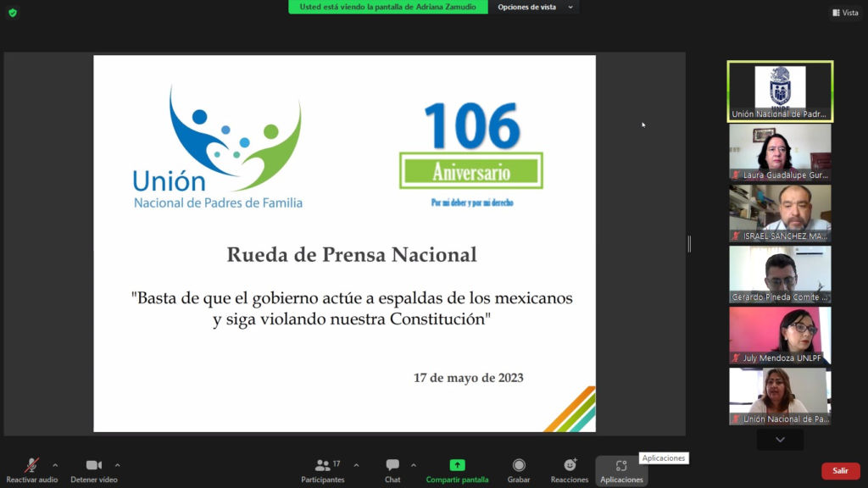Click the screen sharing notice for Adriana Zamudio
The image size is (868, 488).
(387, 7)
